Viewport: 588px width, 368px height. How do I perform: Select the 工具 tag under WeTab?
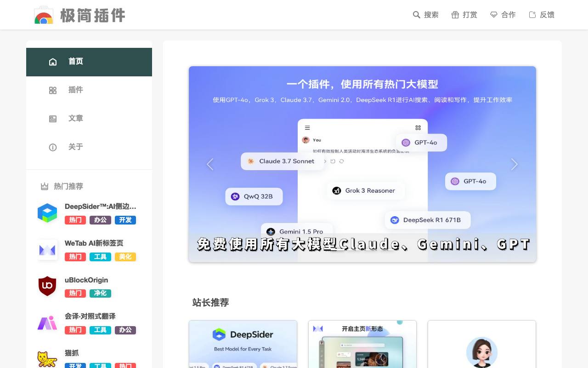100,257
